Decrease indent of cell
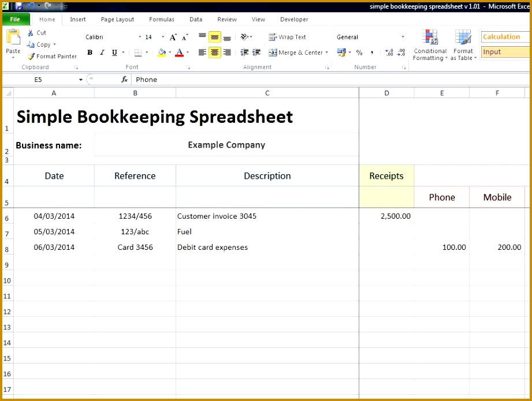Image resolution: width=532 pixels, height=401 pixels. pyautogui.click(x=244, y=53)
